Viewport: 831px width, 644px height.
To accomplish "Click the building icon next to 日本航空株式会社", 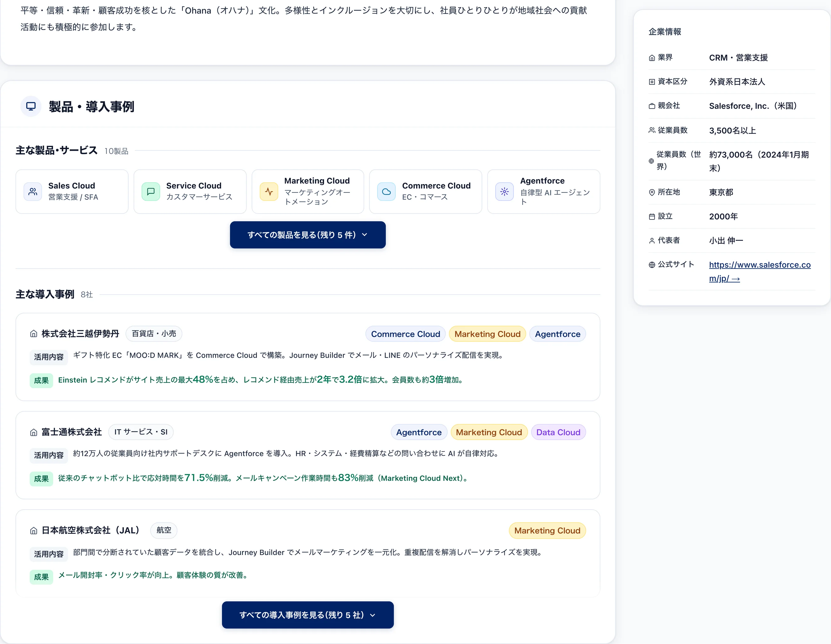I will (x=33, y=530).
